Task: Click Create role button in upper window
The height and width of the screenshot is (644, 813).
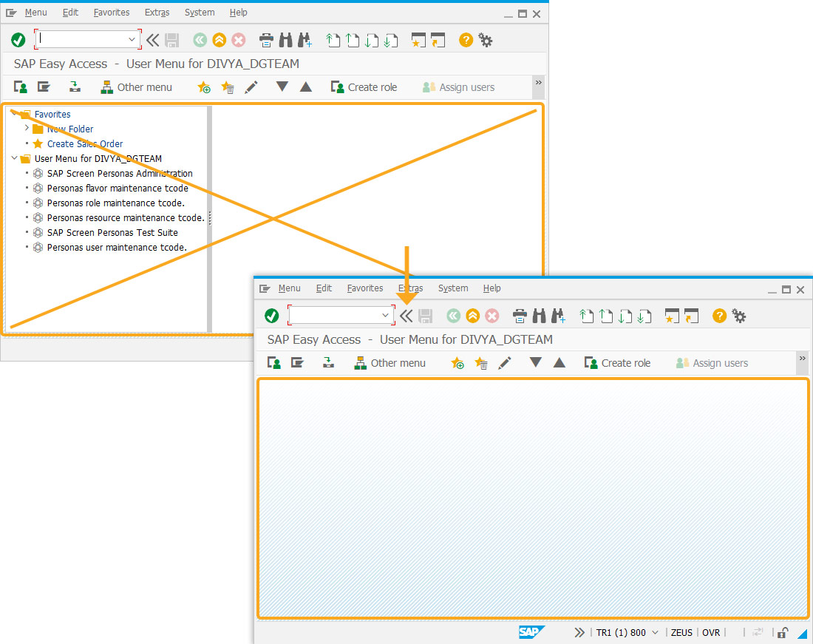Action: tap(364, 87)
